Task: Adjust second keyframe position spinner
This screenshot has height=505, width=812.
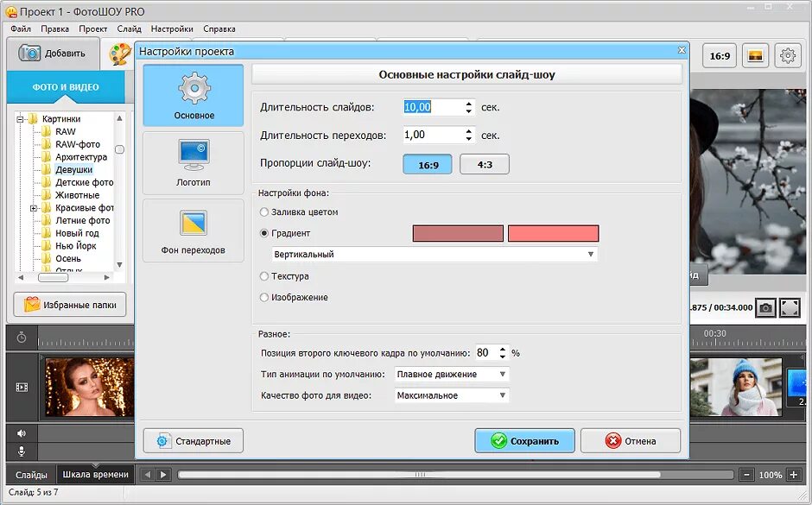Action: [503, 353]
